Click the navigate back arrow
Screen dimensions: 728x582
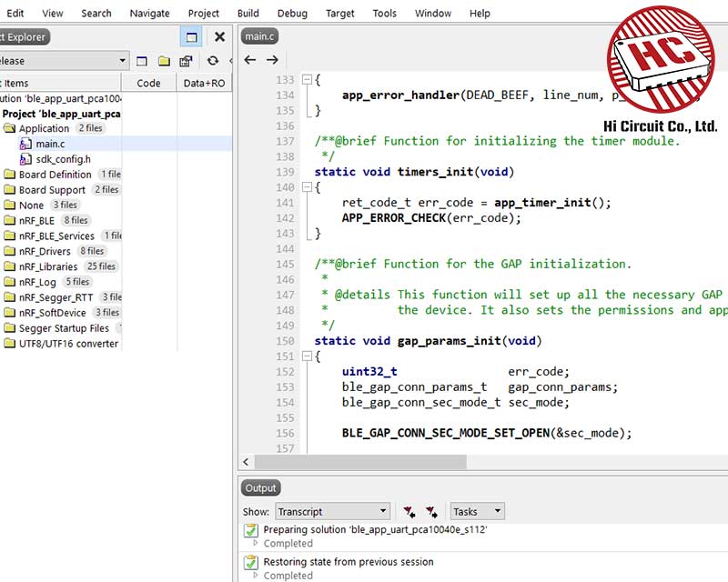pyautogui.click(x=249, y=60)
